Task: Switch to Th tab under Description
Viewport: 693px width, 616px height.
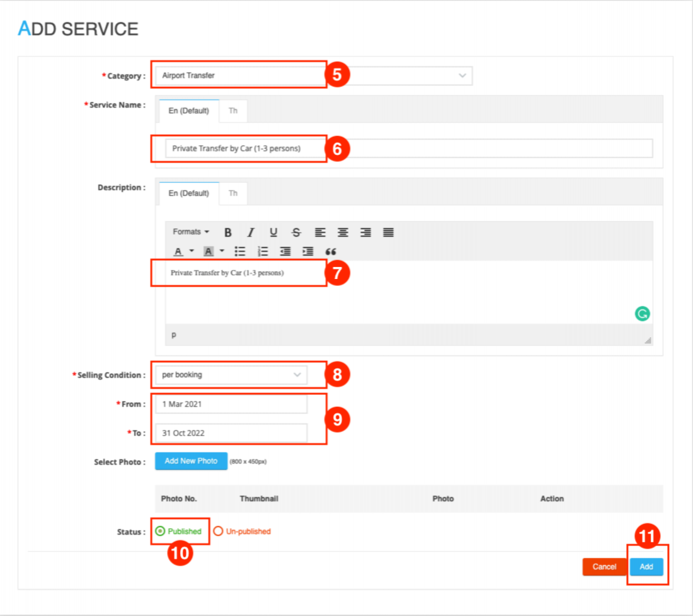Action: 233,193
